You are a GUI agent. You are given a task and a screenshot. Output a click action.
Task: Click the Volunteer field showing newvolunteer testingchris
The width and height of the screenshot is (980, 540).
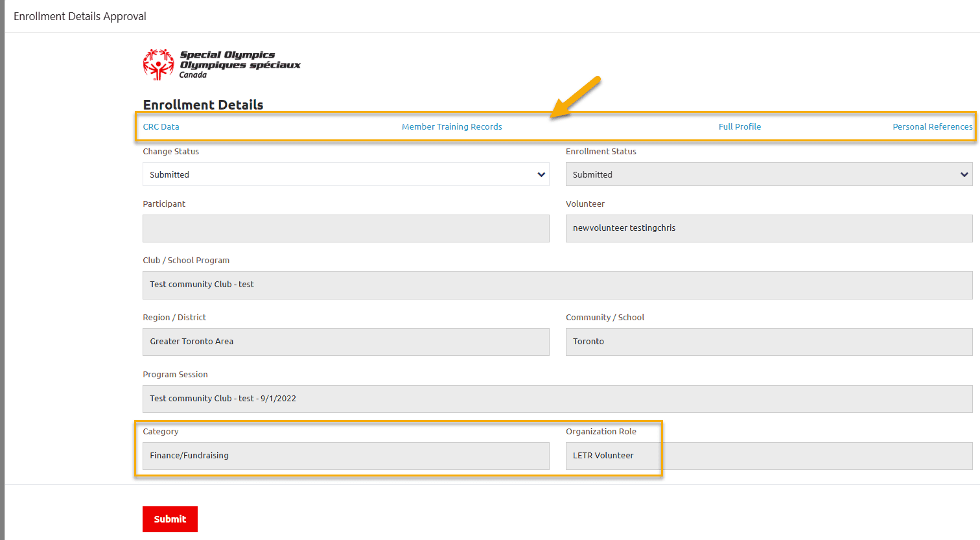(x=769, y=228)
